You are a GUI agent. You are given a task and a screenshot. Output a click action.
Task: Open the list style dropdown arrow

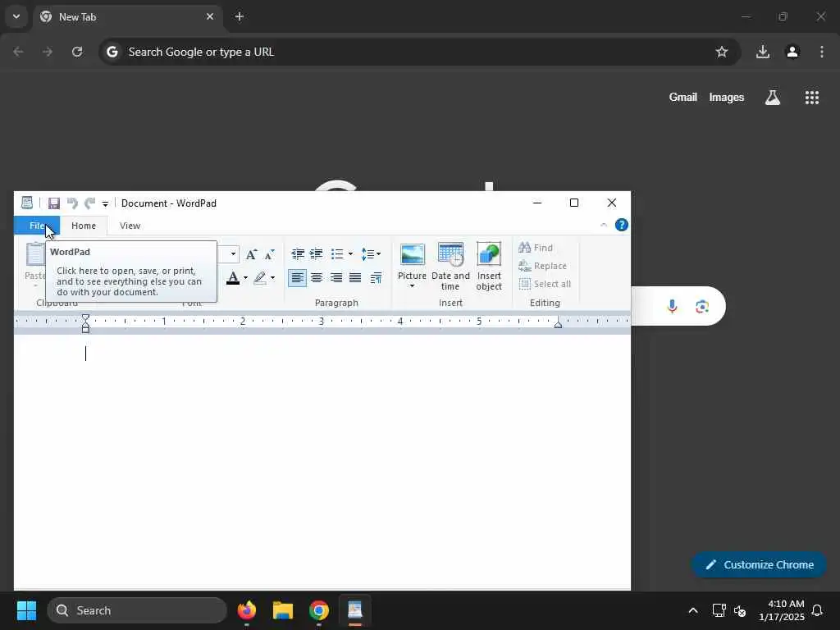(x=350, y=254)
